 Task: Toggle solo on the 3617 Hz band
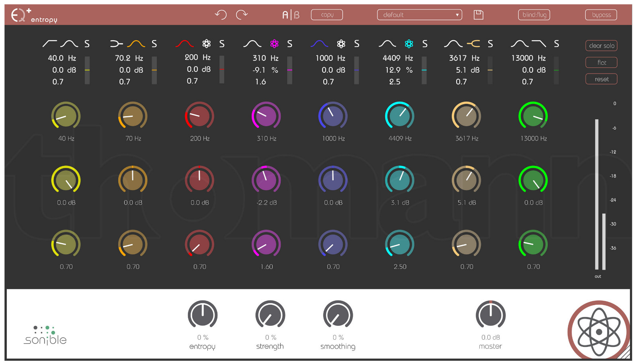[490, 44]
